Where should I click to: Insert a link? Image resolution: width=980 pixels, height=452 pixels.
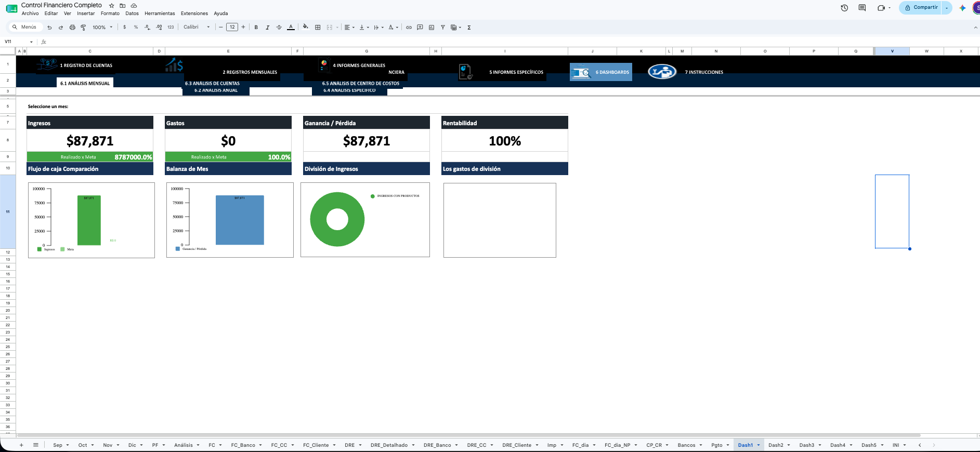pos(409,28)
